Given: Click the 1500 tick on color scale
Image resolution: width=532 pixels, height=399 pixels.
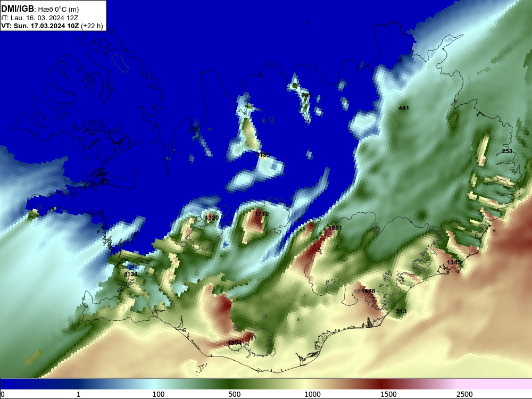Looking at the screenshot, I should 388,394.
